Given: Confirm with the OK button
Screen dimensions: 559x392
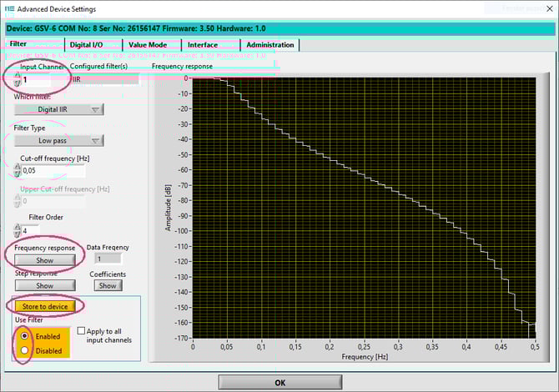Looking at the screenshot, I should 279,382.
